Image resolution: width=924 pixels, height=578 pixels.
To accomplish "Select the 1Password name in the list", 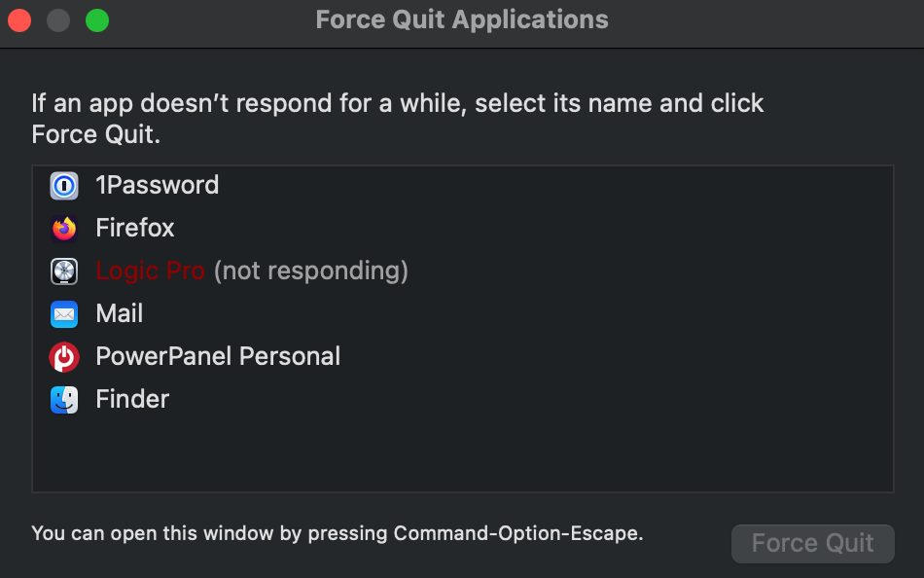I will click(157, 185).
